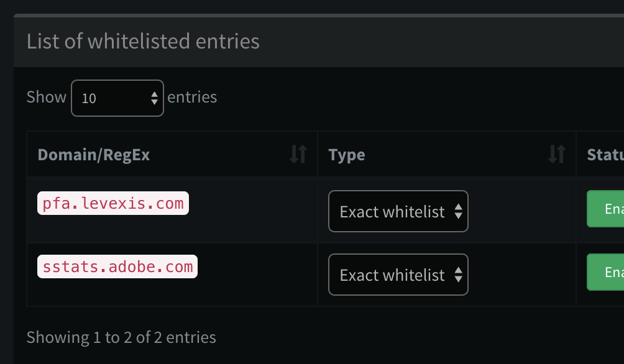Viewport: 624px width, 364px height.
Task: Click the stepper arrows on pfa.levexis.com's type selector
Action: [459, 211]
